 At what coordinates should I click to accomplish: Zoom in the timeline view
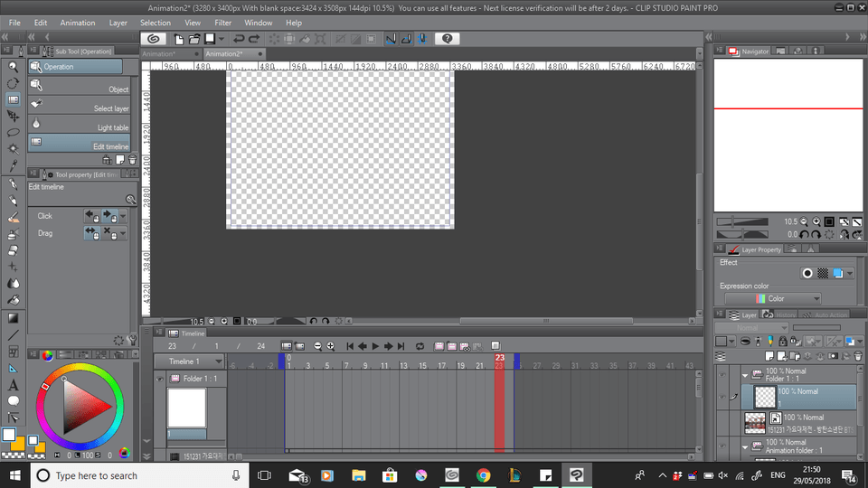(x=330, y=346)
